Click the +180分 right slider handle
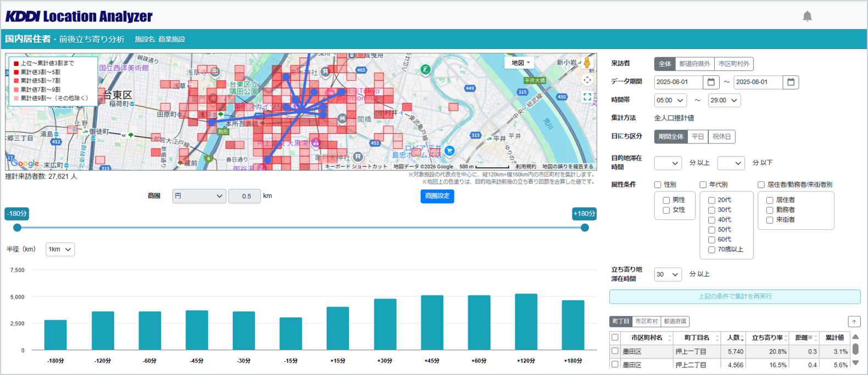868x375 pixels. pyautogui.click(x=585, y=228)
